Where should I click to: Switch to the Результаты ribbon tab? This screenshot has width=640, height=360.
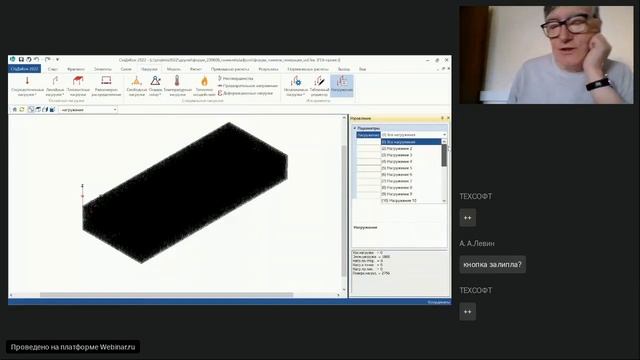[x=268, y=69]
